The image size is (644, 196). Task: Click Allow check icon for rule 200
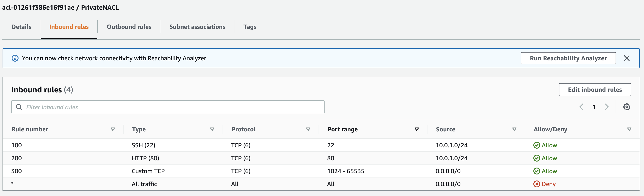(x=537, y=158)
